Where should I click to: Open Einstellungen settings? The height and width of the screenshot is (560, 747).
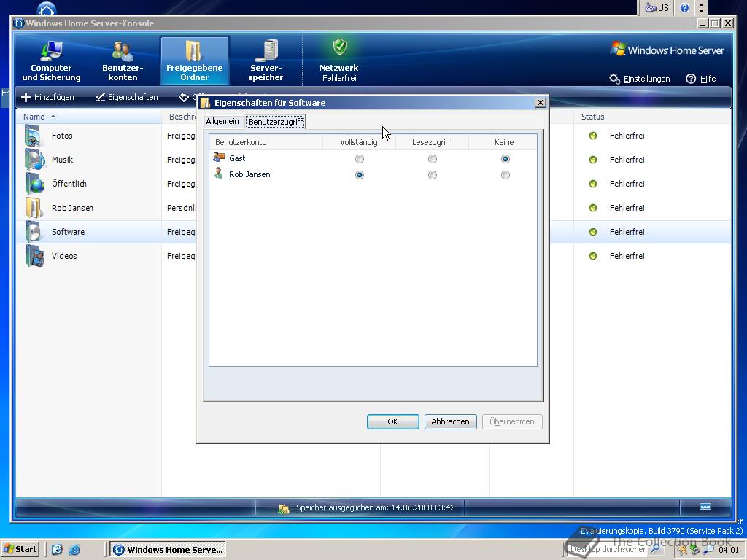coord(640,79)
